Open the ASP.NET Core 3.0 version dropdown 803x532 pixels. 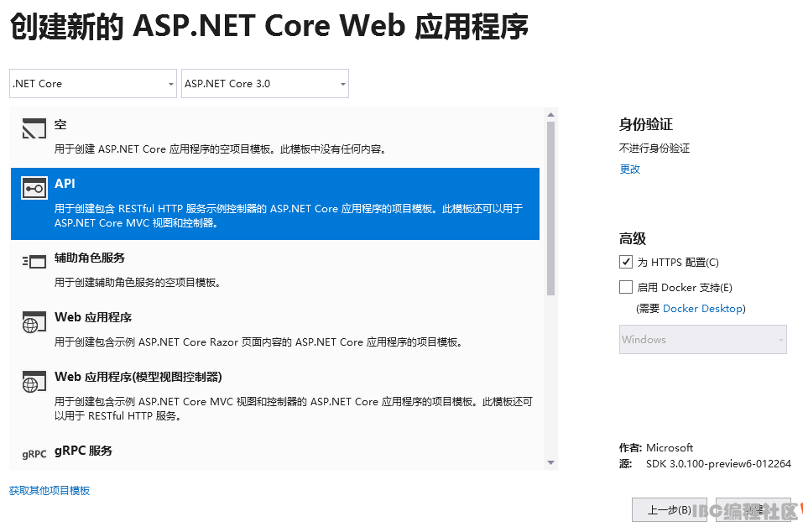coord(265,83)
